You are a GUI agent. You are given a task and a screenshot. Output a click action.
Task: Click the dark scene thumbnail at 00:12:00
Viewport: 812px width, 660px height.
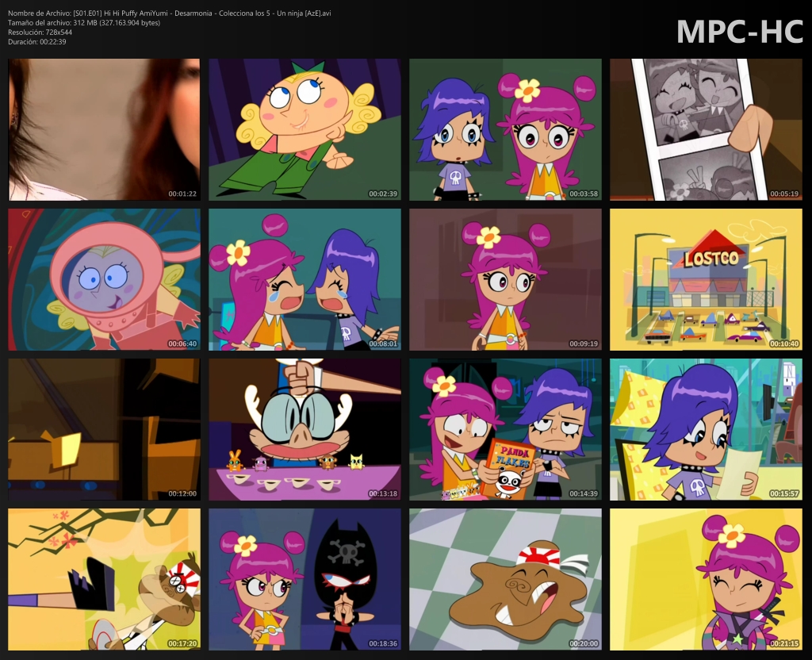click(x=103, y=429)
